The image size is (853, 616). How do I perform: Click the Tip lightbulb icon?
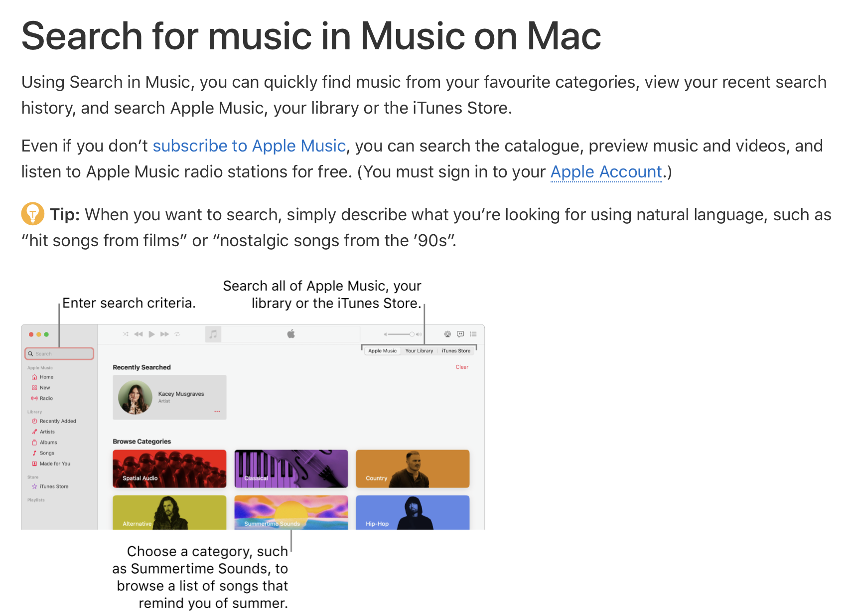coord(33,214)
